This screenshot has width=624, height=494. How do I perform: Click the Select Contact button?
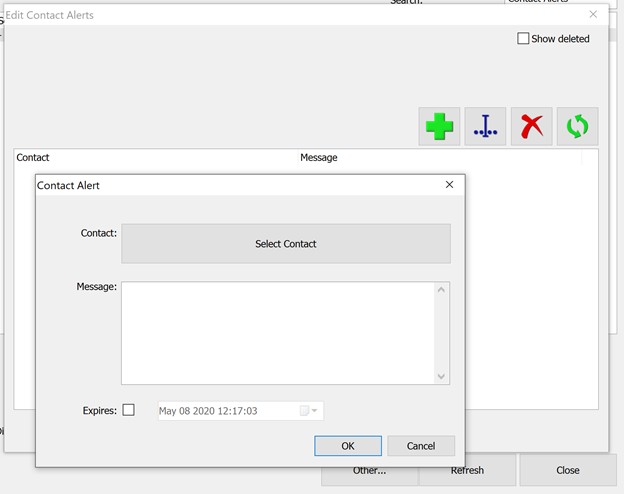point(286,244)
